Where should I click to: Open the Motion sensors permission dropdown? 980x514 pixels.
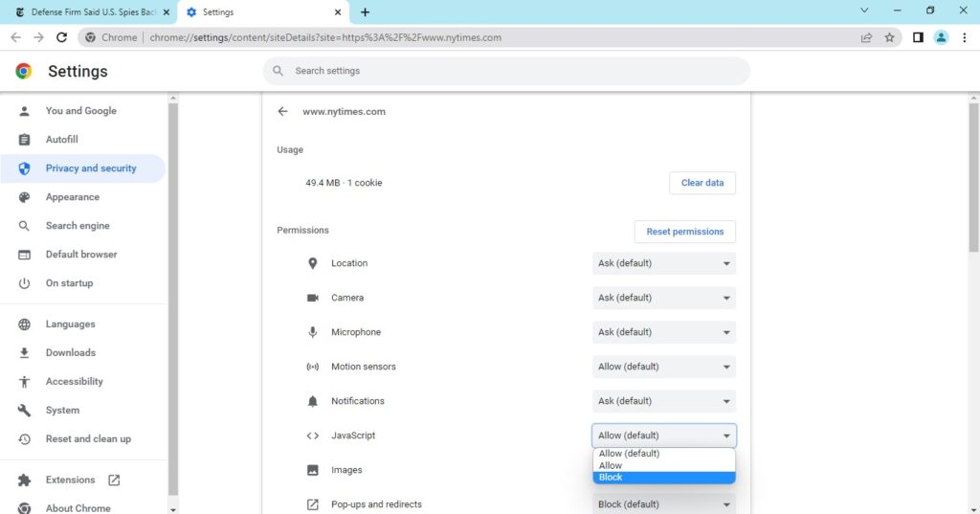pyautogui.click(x=664, y=367)
